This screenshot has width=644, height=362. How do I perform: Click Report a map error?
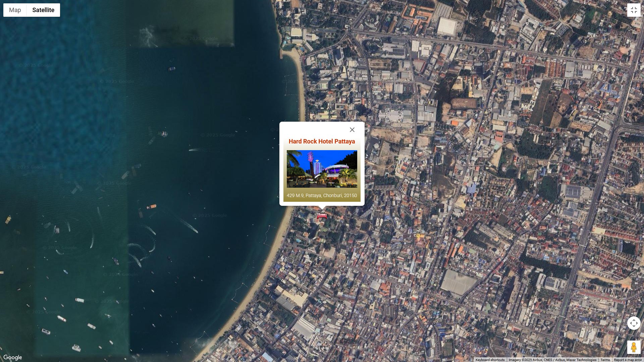click(x=628, y=360)
